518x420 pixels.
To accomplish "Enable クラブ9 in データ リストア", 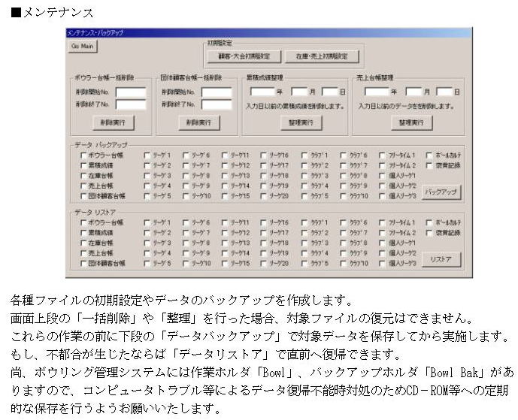I will 344,254.
